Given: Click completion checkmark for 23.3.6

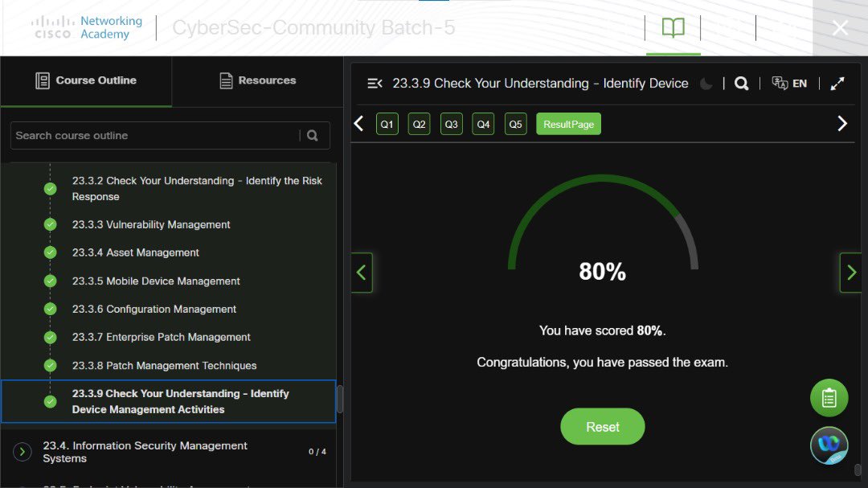Looking at the screenshot, I should tap(51, 309).
